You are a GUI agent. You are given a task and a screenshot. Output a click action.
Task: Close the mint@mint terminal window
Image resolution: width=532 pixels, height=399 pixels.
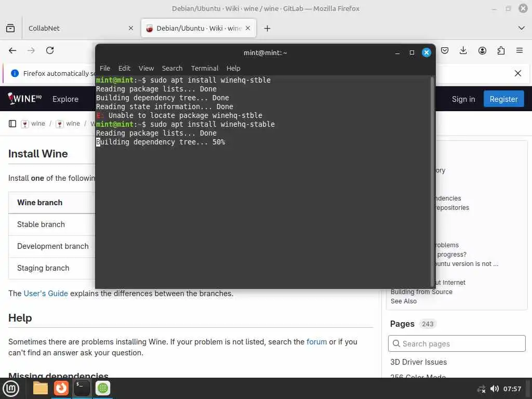pyautogui.click(x=427, y=52)
